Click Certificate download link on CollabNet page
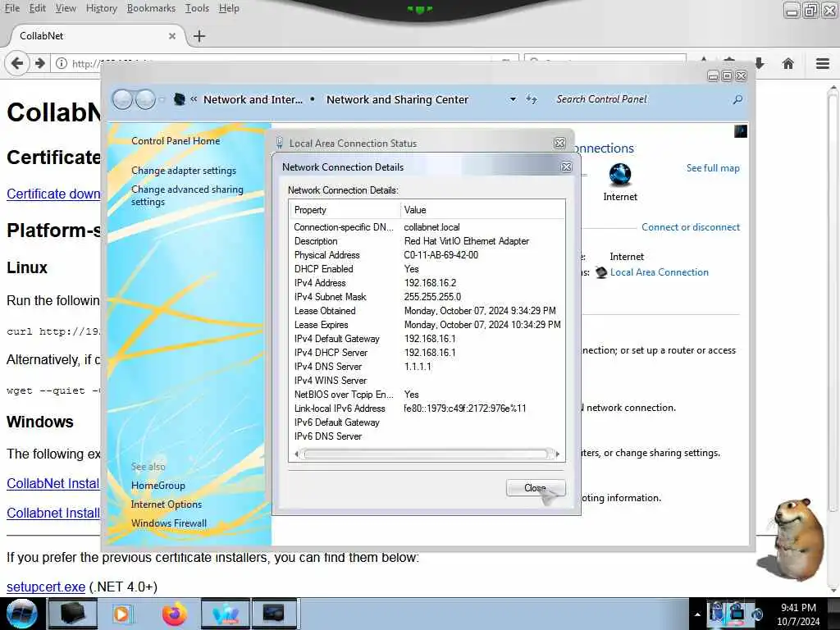Viewport: 840px width, 630px height. (53, 194)
